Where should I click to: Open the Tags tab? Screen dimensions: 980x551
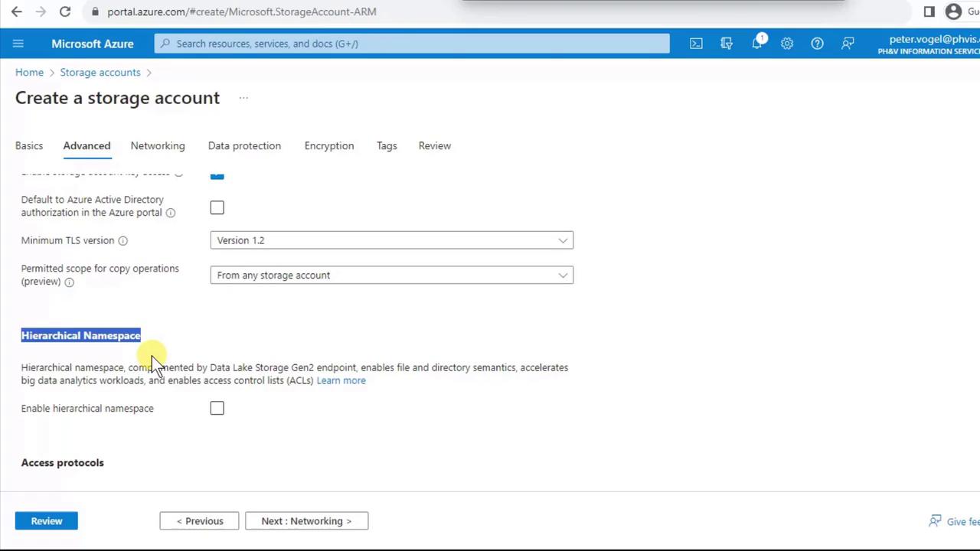pos(387,145)
